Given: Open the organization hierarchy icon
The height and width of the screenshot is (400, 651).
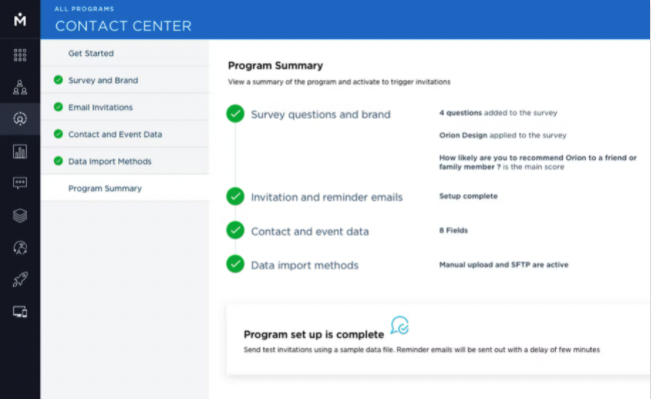Looking at the screenshot, I should tap(20, 88).
